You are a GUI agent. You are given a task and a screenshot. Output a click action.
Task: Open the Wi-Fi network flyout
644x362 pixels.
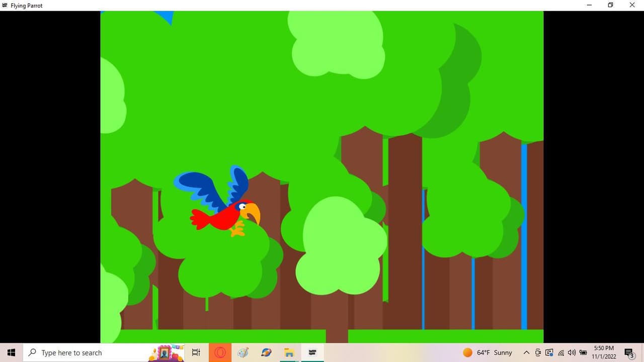pos(561,352)
